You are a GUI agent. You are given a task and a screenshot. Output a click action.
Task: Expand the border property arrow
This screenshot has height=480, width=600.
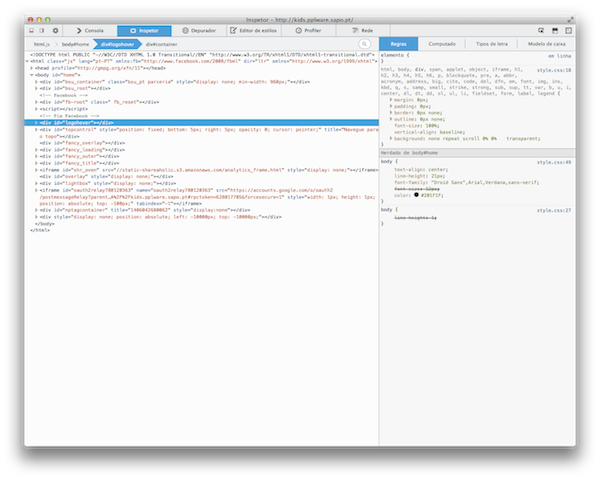pos(391,113)
